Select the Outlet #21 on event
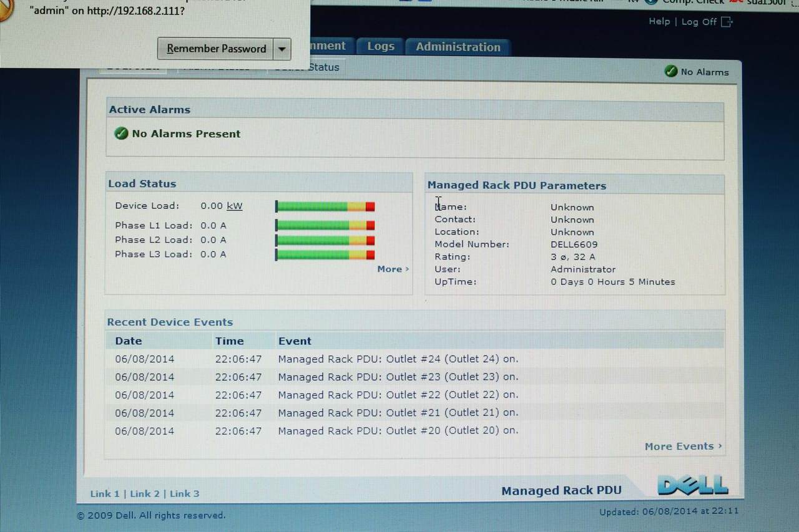The height and width of the screenshot is (532, 799). [398, 412]
